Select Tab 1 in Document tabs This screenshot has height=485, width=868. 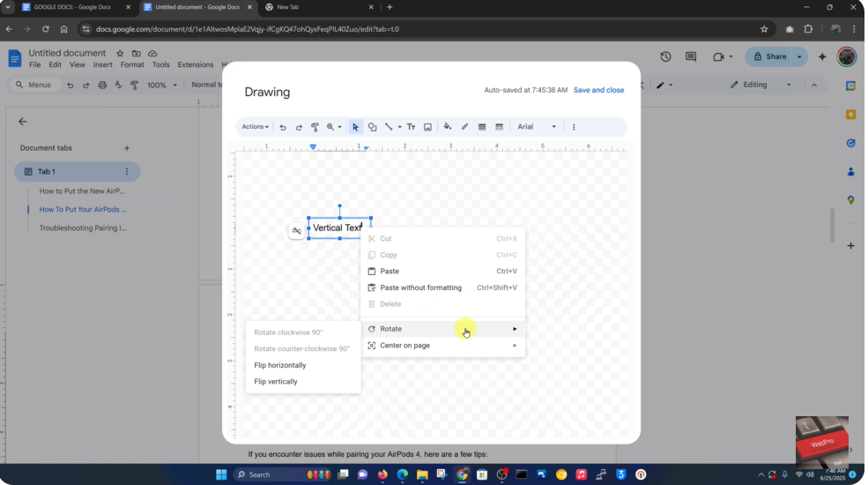(77, 172)
